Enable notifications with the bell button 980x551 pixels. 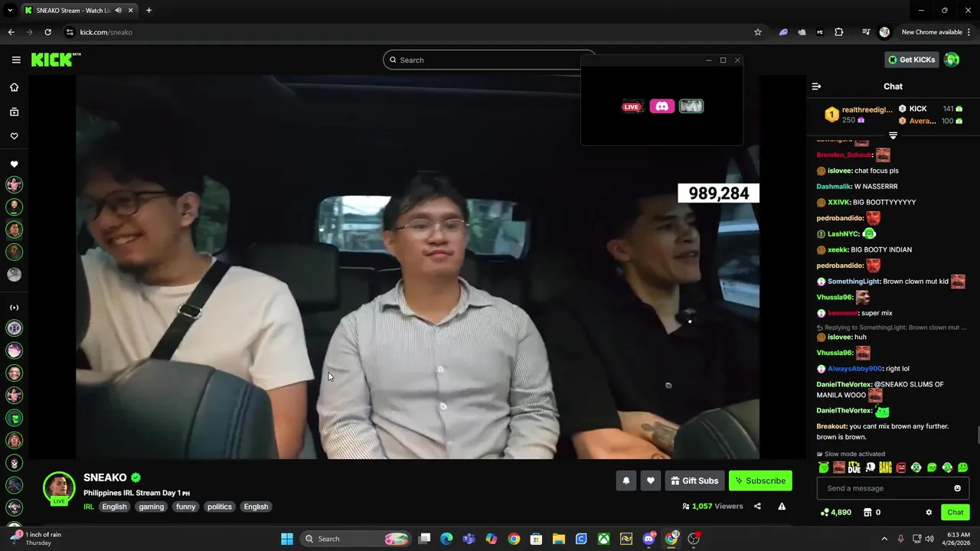coord(626,481)
